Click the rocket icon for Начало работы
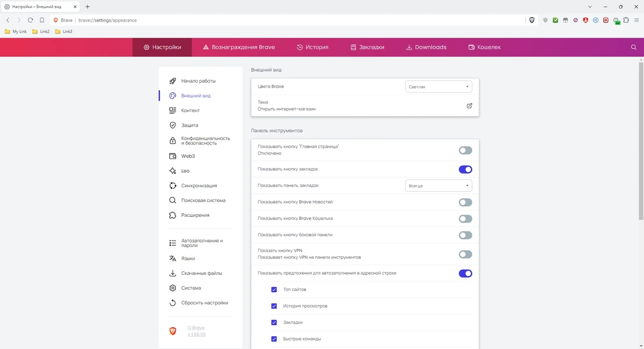This screenshot has width=644, height=349. [x=172, y=81]
